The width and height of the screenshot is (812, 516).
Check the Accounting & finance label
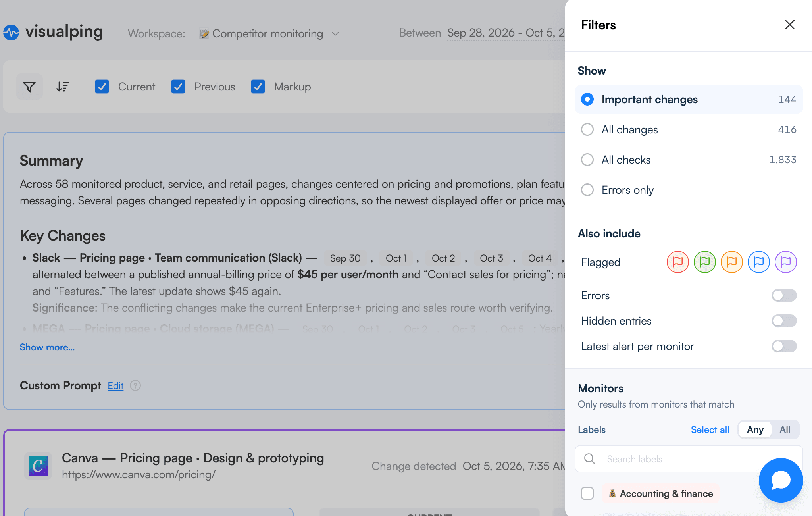coord(587,493)
